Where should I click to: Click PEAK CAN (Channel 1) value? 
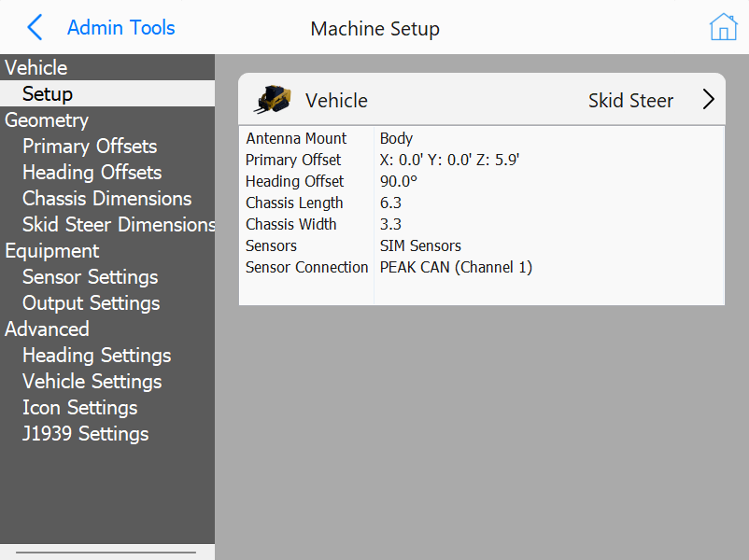[x=456, y=267]
